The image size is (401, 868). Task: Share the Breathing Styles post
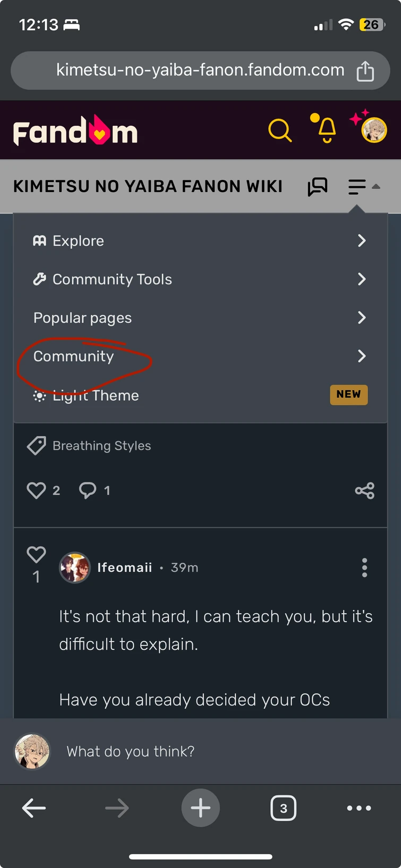pos(365,491)
